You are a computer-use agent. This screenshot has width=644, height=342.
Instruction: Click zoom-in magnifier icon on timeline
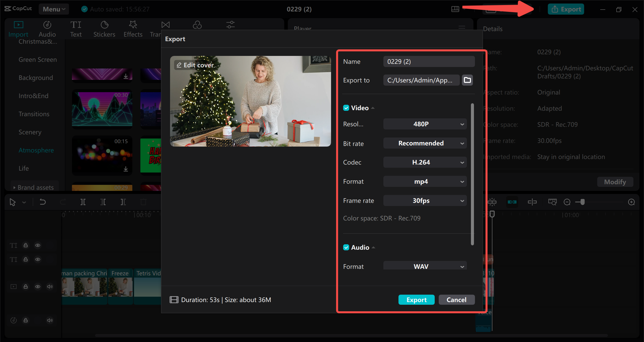[x=631, y=202]
